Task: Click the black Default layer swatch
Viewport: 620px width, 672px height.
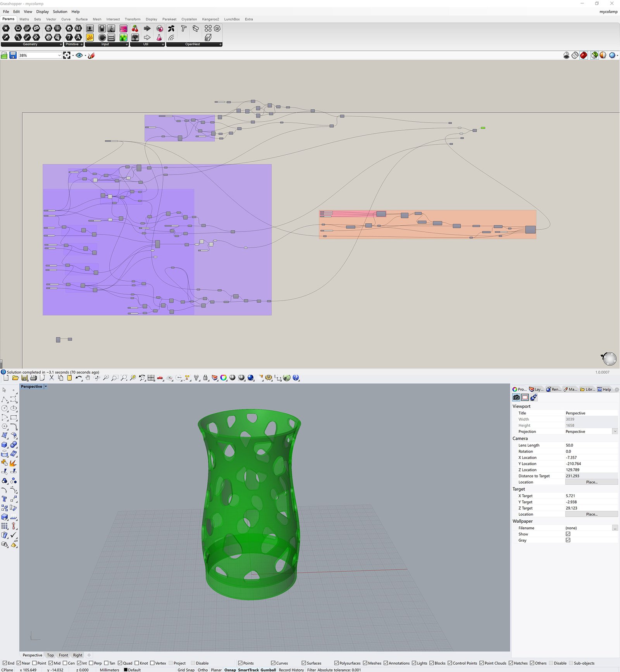Action: pyautogui.click(x=126, y=670)
